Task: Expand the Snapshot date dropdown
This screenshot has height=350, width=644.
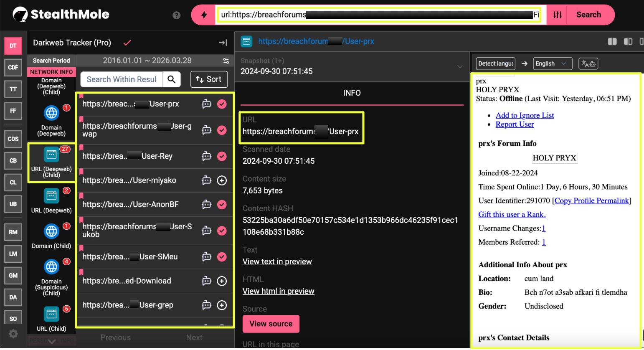Action: (x=459, y=67)
